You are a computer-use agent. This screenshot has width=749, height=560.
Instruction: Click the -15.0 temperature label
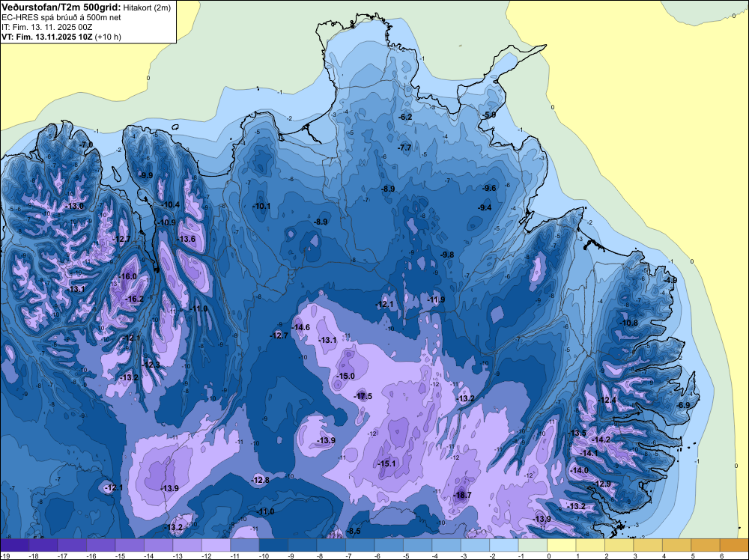[x=345, y=376]
